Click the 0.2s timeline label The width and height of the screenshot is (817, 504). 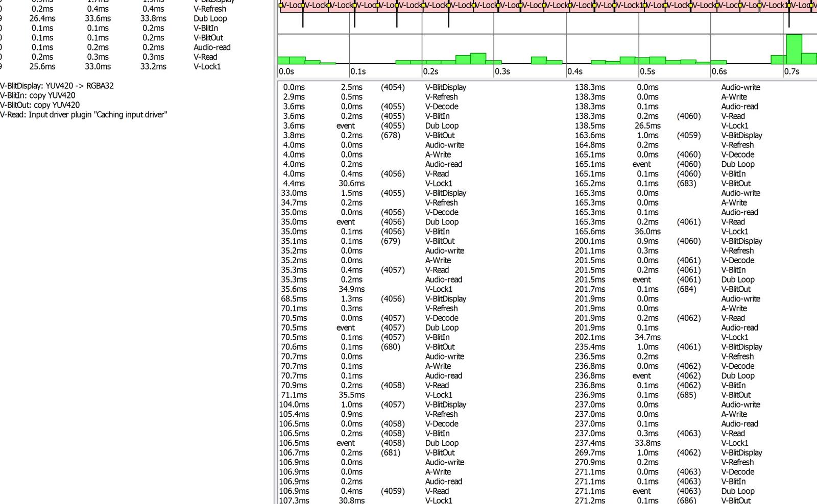pos(430,71)
